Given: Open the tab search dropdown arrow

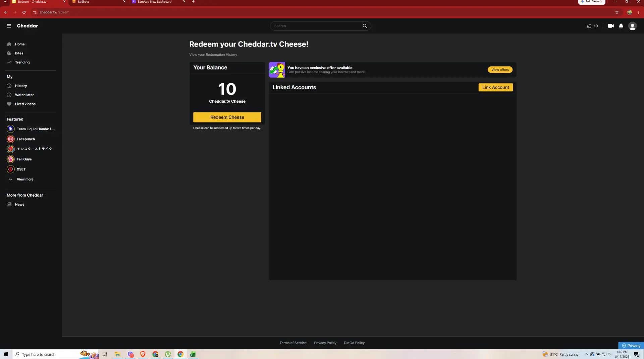Looking at the screenshot, I should 5,2.
